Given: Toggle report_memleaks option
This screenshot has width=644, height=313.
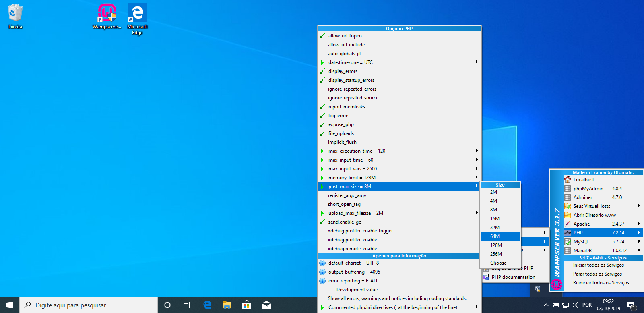Looking at the screenshot, I should [399, 107].
